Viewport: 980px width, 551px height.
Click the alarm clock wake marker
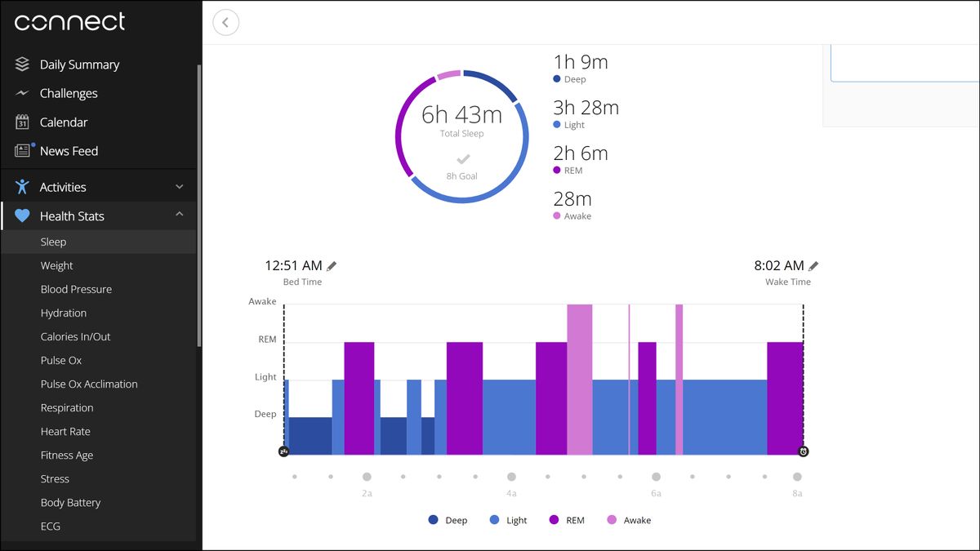[x=804, y=451]
